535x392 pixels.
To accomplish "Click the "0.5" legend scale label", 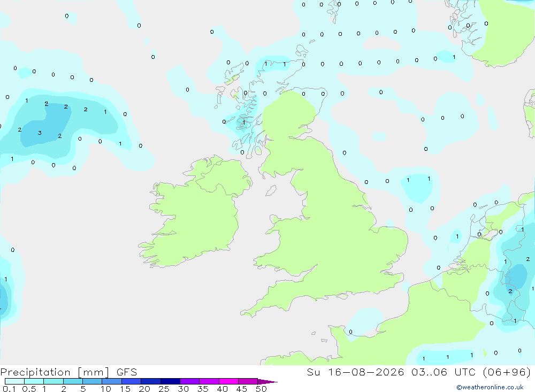I will (x=29, y=389).
